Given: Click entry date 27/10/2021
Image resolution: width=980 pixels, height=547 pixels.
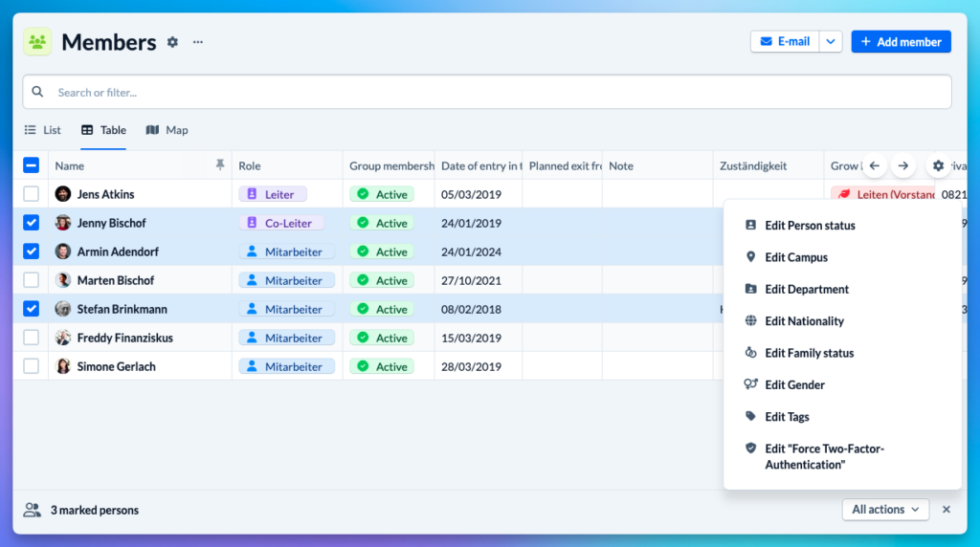Looking at the screenshot, I should tap(471, 280).
